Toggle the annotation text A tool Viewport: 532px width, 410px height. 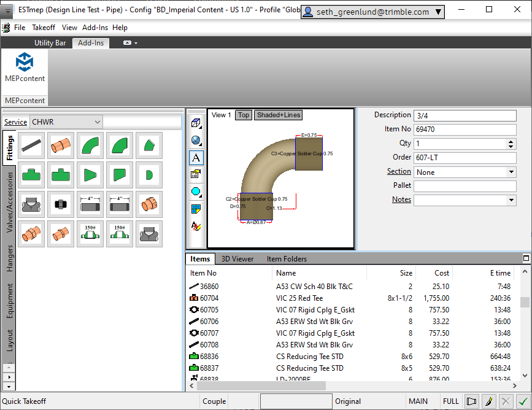point(196,158)
